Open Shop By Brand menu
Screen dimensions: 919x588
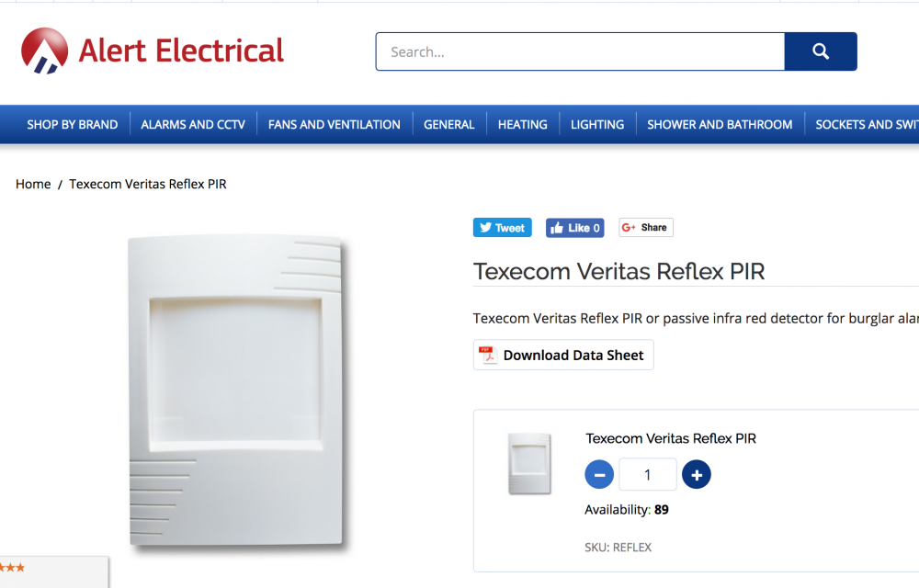click(72, 125)
